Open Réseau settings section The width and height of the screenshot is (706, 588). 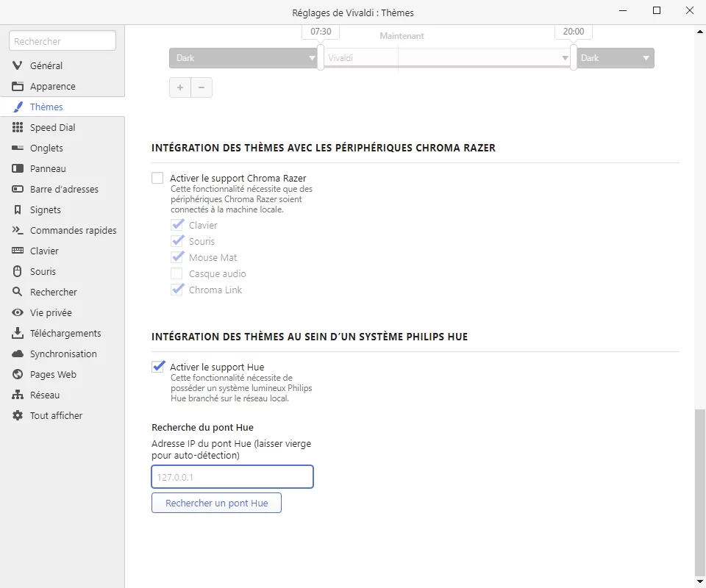point(63,395)
